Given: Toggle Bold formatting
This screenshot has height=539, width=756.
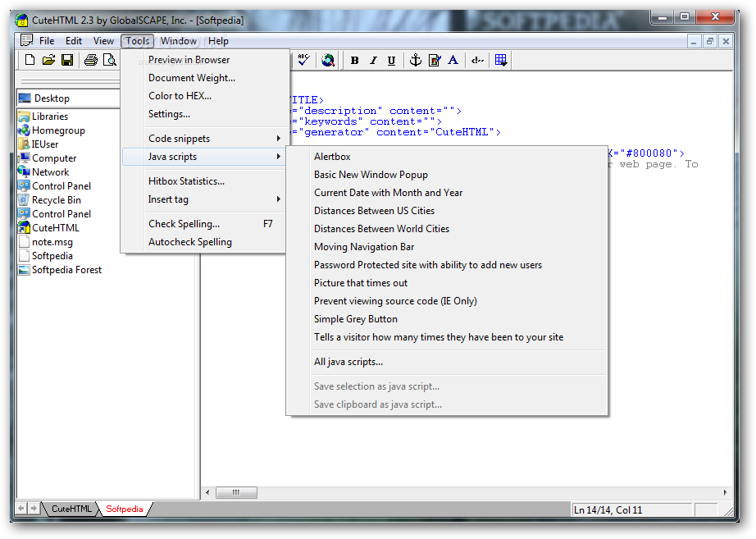Looking at the screenshot, I should pyautogui.click(x=355, y=61).
